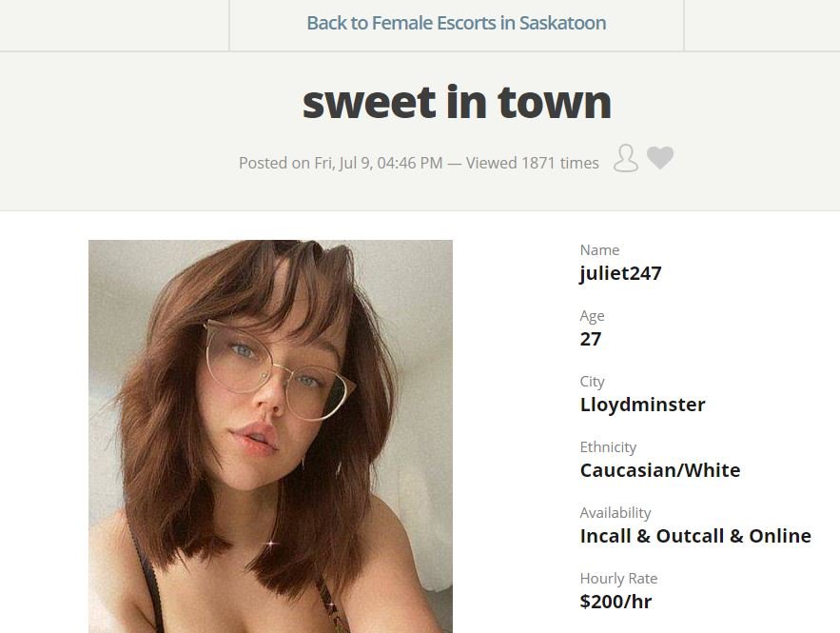The image size is (840, 633).
Task: Click the 'sweet in town' heading
Action: pos(457,103)
